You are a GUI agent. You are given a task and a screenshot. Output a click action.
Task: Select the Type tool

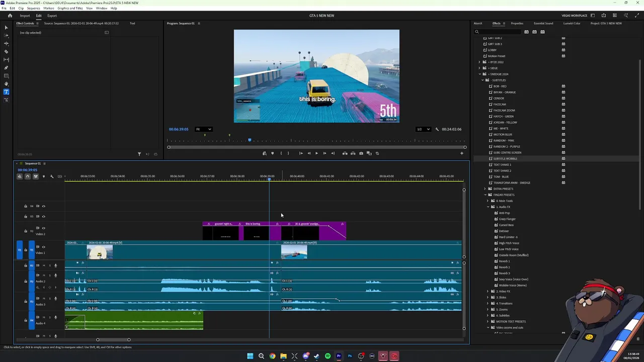6,92
